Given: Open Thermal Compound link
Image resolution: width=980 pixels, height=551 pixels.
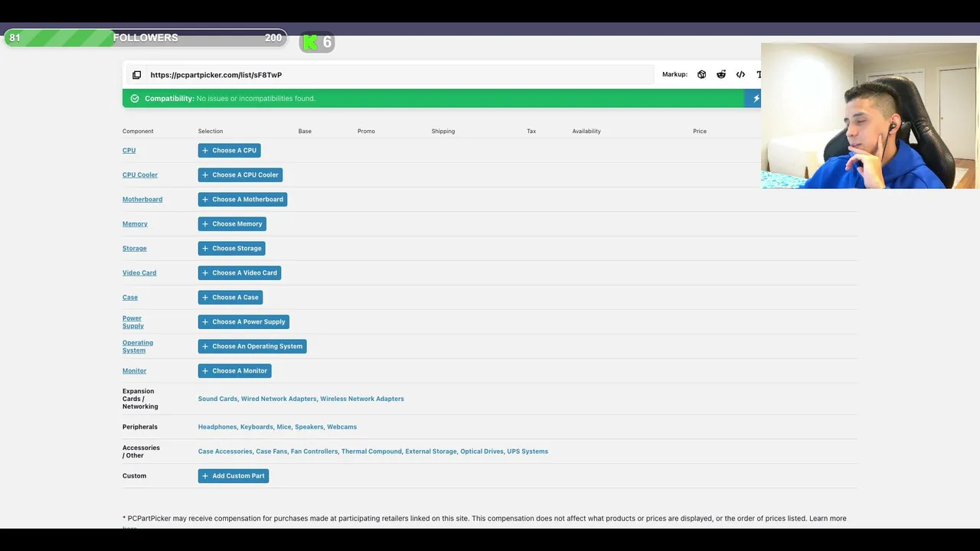Looking at the screenshot, I should coord(371,452).
